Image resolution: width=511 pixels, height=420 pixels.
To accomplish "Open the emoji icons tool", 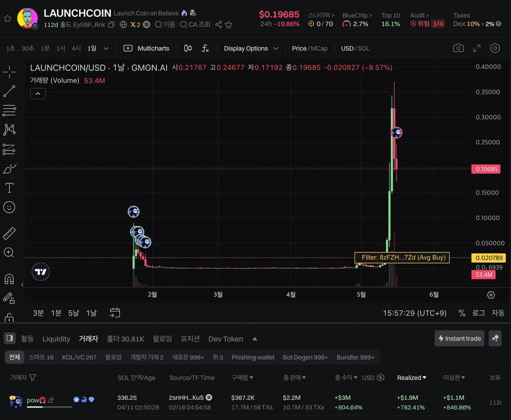I will [9, 207].
